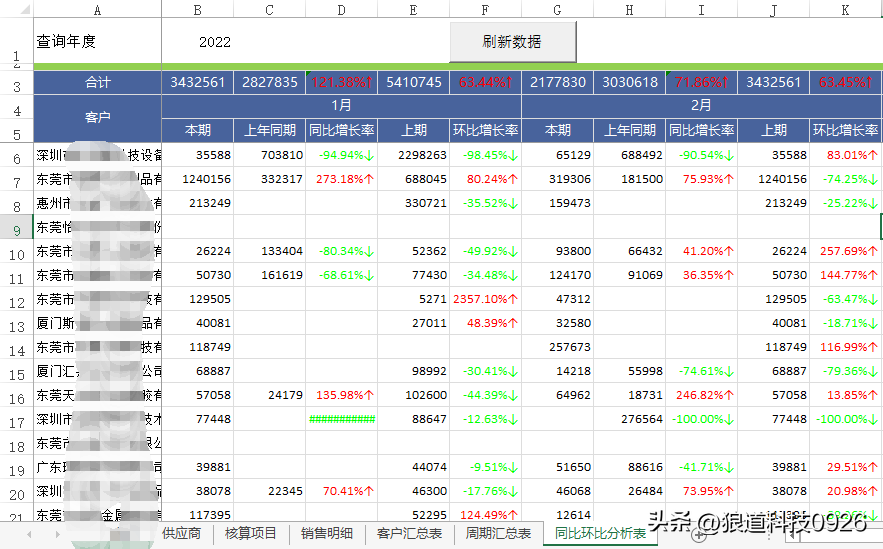Select the 同比环比分析表 sheet tab
883x549 pixels.
coord(600,533)
